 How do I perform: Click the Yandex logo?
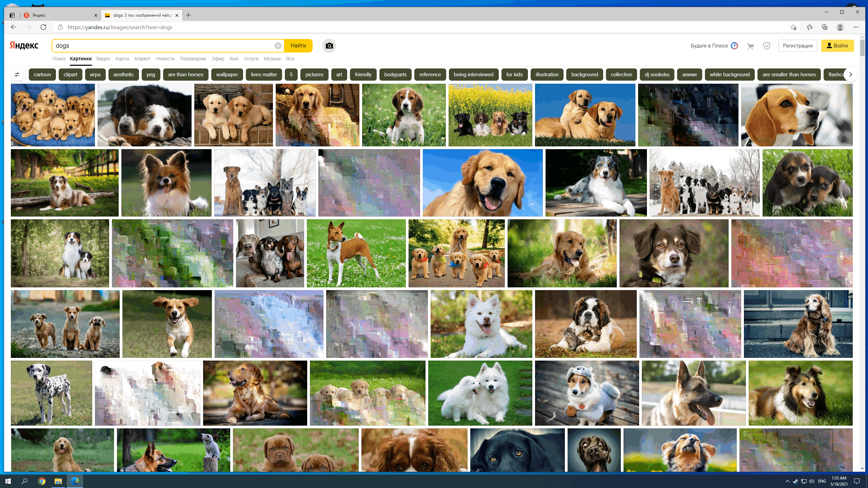tap(24, 45)
